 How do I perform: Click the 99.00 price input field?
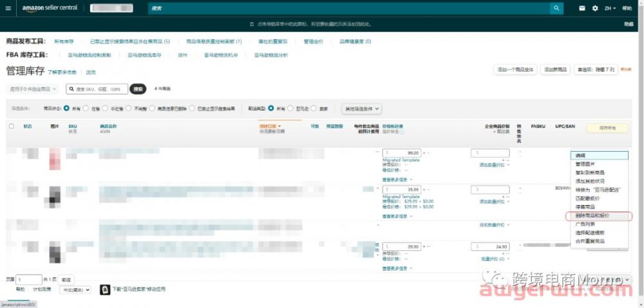[401, 153]
